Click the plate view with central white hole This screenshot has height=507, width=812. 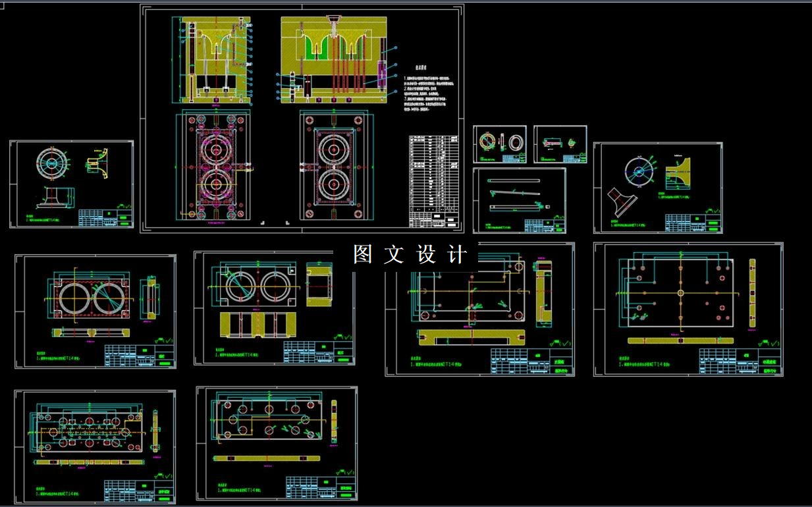(680, 292)
